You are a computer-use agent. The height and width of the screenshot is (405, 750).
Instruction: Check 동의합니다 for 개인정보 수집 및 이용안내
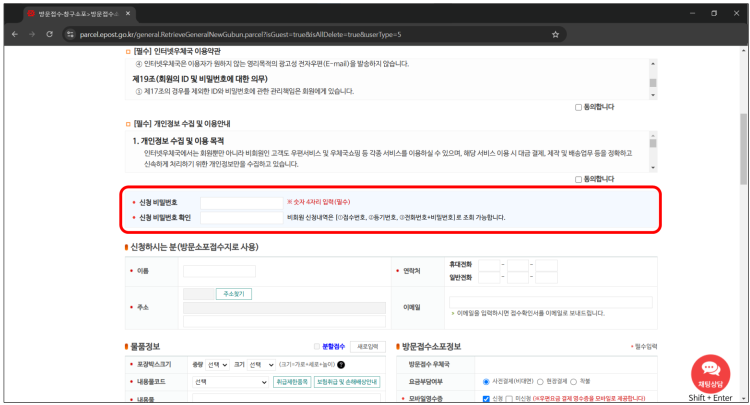(579, 179)
